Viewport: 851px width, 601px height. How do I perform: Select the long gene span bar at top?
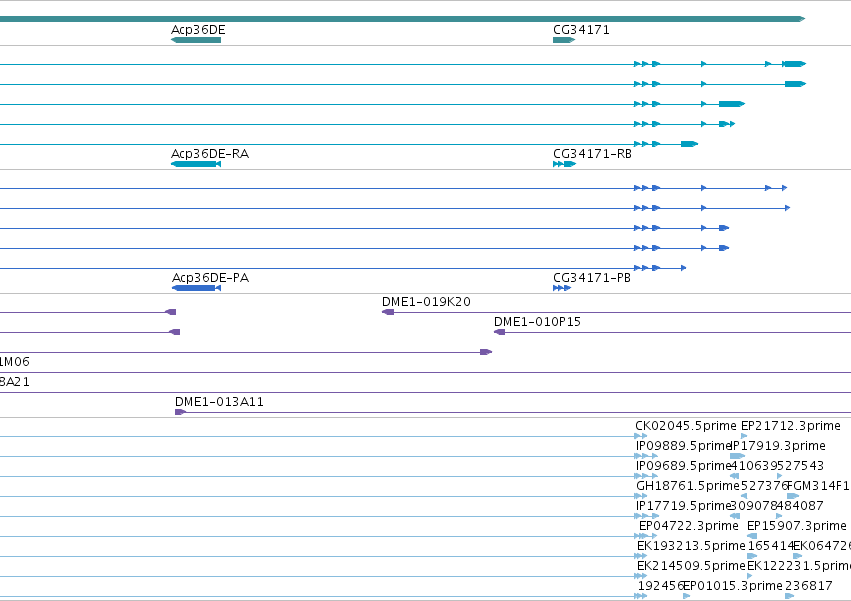402,19
